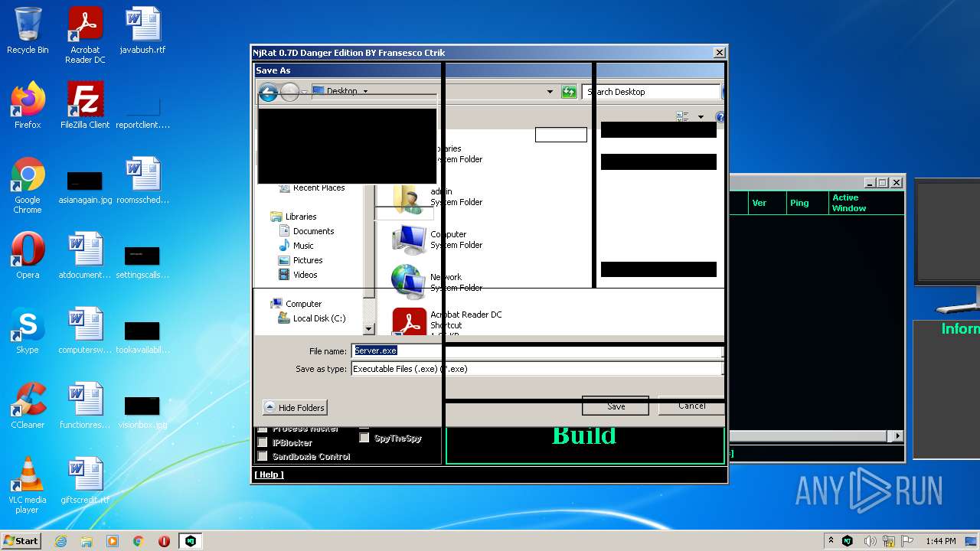Click the forward navigation arrow
The height and width of the screenshot is (551, 980).
click(289, 93)
